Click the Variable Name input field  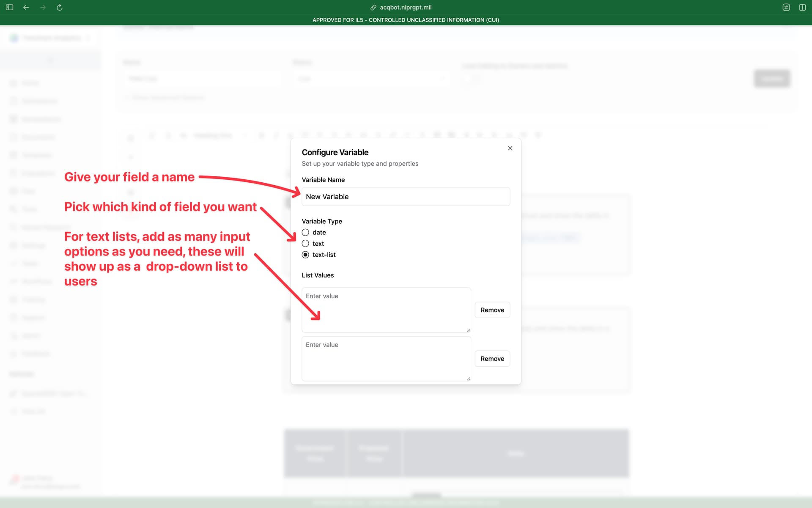pyautogui.click(x=406, y=197)
